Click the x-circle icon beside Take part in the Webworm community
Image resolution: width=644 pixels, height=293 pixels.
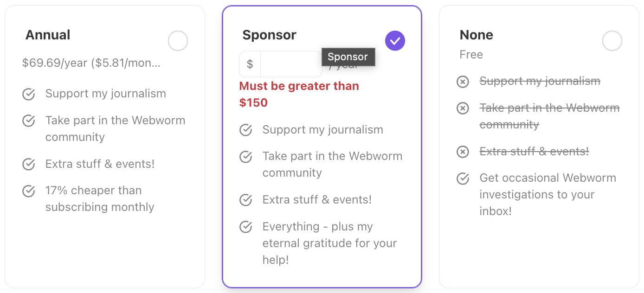(463, 108)
